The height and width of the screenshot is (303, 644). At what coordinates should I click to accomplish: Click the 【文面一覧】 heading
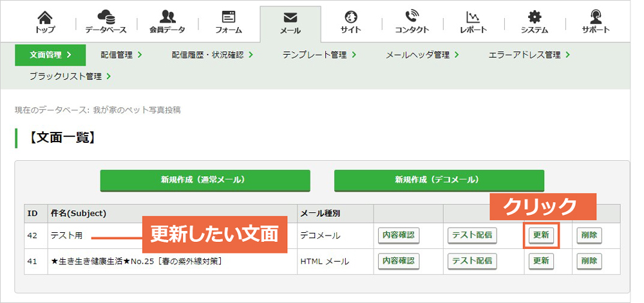[x=62, y=138]
